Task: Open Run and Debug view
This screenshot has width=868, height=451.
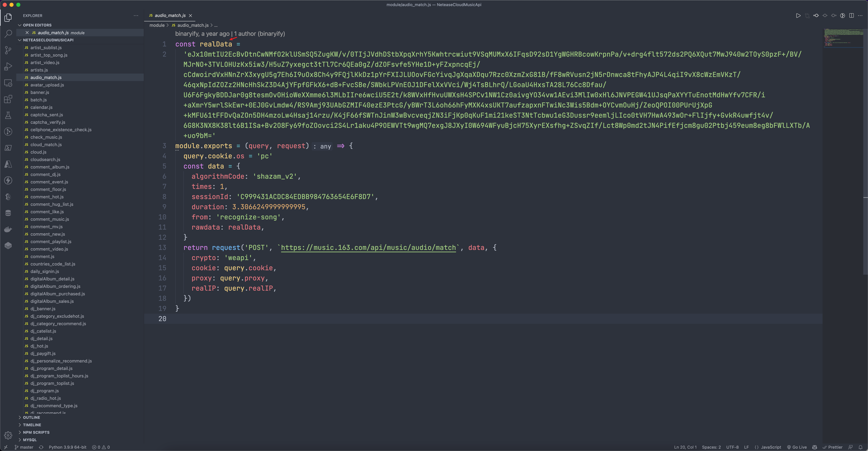Action: [8, 66]
